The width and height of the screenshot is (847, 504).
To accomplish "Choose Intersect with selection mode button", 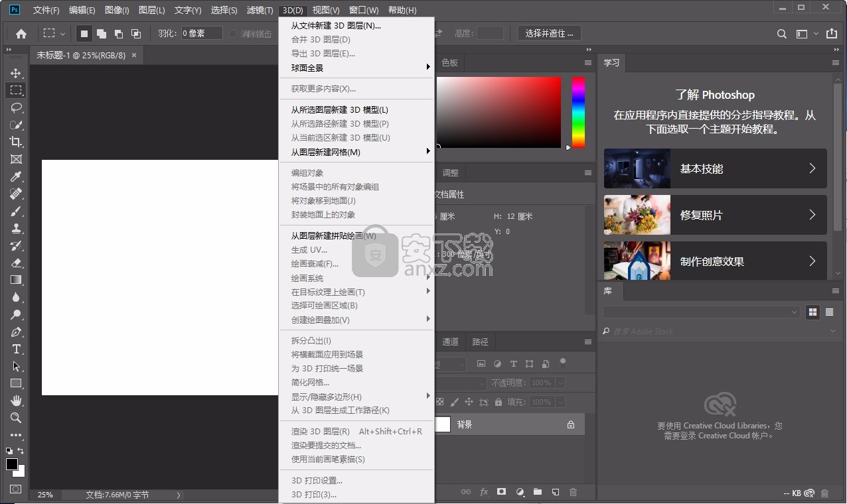I will point(136,33).
